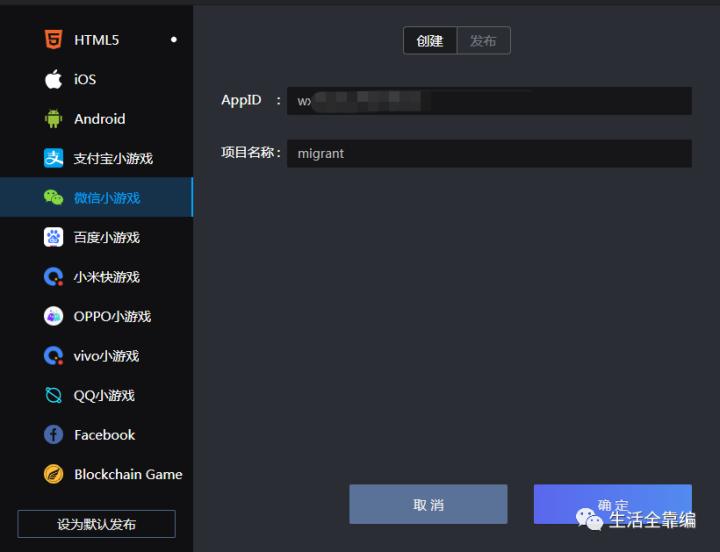Select the iOS platform entry

click(x=85, y=79)
